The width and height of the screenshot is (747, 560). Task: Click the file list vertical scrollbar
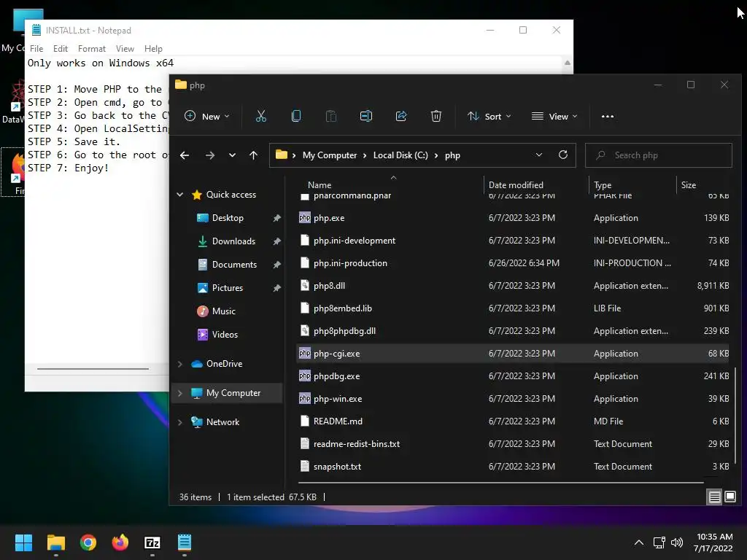pos(736,415)
